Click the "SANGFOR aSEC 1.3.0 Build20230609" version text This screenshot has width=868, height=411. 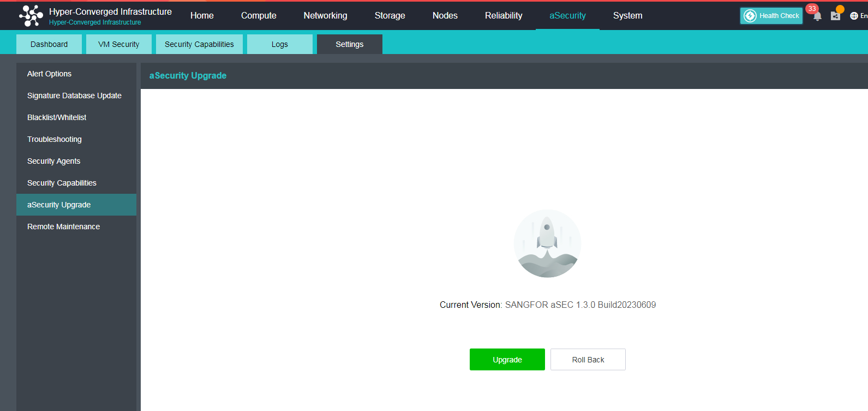580,305
